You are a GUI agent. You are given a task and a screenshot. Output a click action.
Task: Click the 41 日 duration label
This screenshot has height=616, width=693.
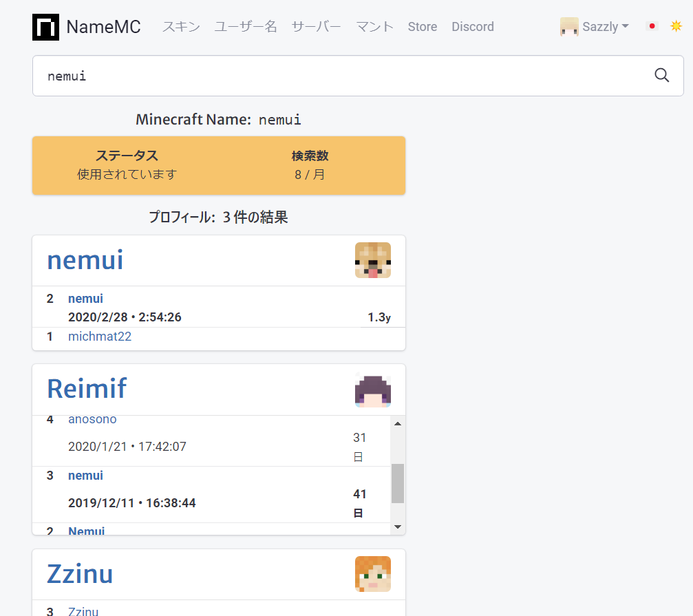359,503
